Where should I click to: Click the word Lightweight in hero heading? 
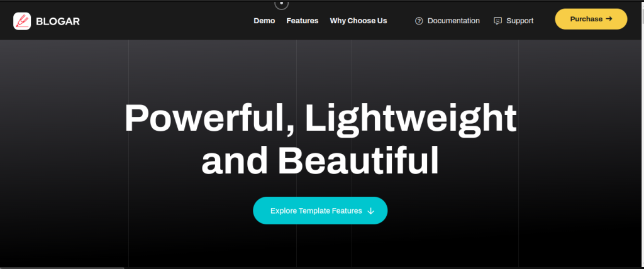pyautogui.click(x=411, y=118)
